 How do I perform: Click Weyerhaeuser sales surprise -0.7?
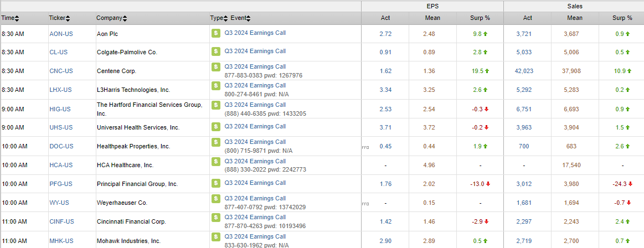pos(620,203)
